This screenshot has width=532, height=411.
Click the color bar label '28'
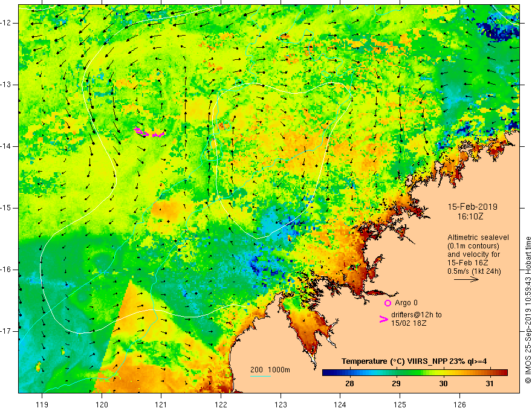[349, 384]
